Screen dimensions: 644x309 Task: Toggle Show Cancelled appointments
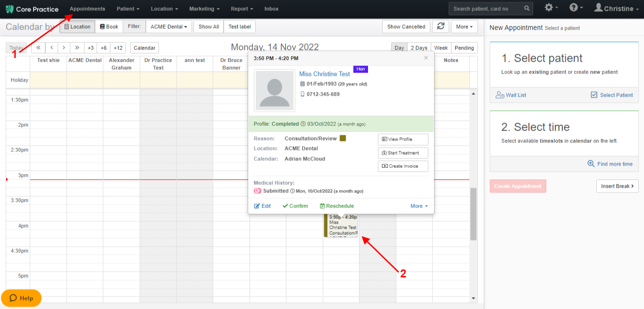click(x=406, y=26)
